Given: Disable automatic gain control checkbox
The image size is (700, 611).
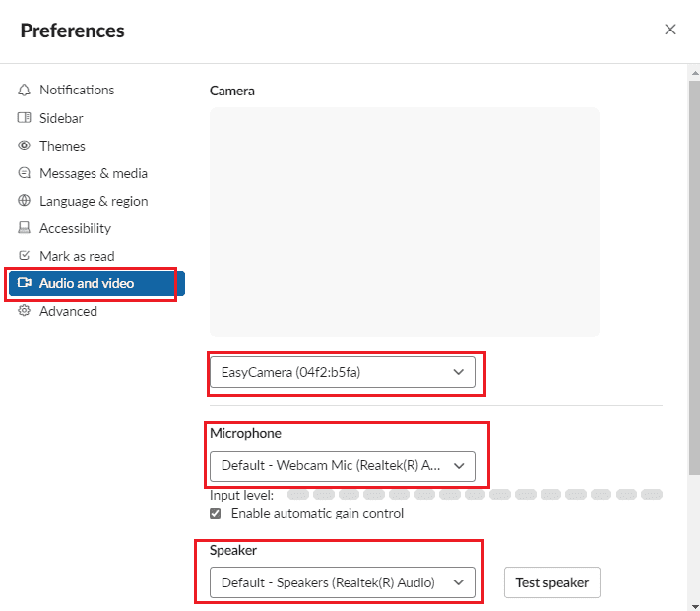Looking at the screenshot, I should click(217, 514).
